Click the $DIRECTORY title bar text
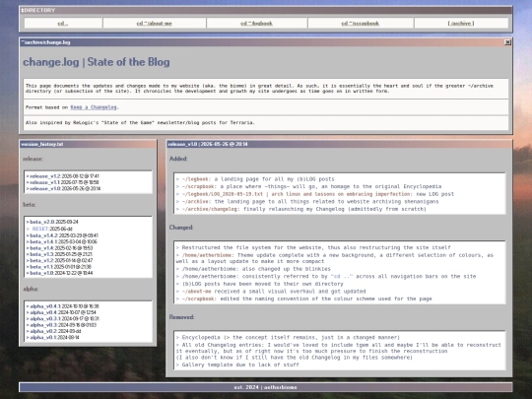 point(38,10)
